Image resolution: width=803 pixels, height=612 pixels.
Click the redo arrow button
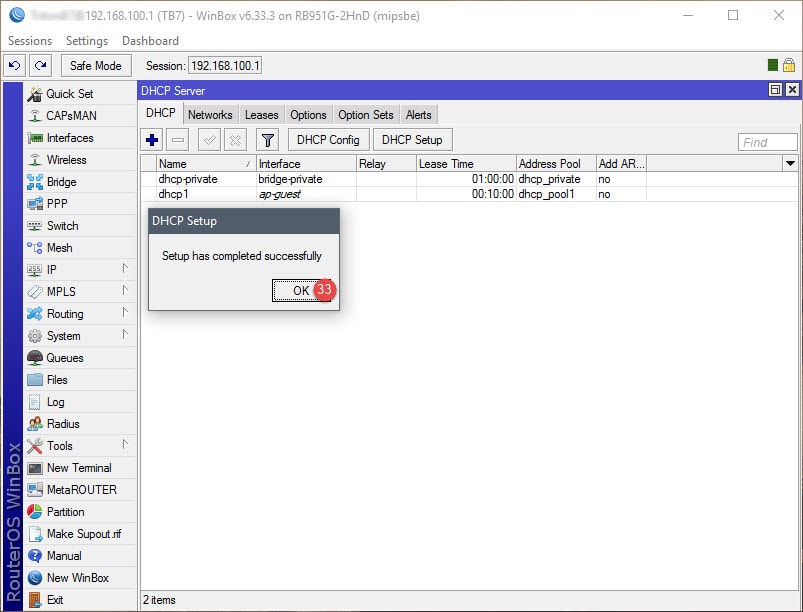[40, 66]
